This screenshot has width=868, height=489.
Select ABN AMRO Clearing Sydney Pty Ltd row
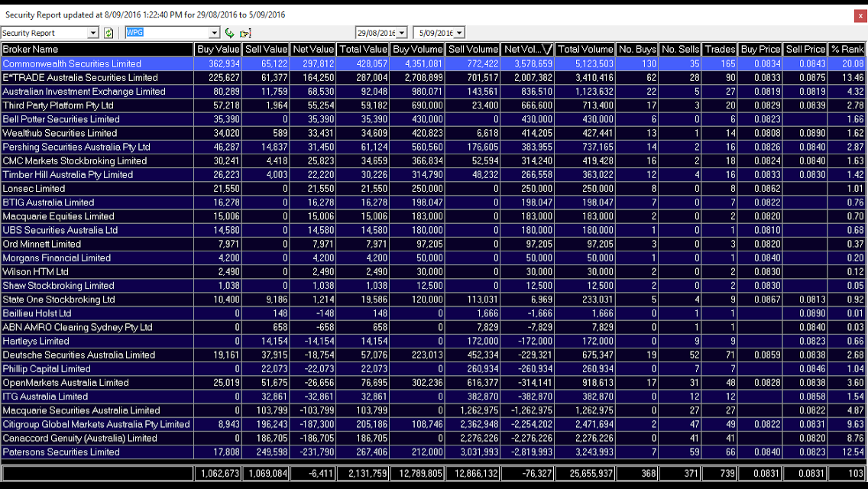tap(433, 327)
